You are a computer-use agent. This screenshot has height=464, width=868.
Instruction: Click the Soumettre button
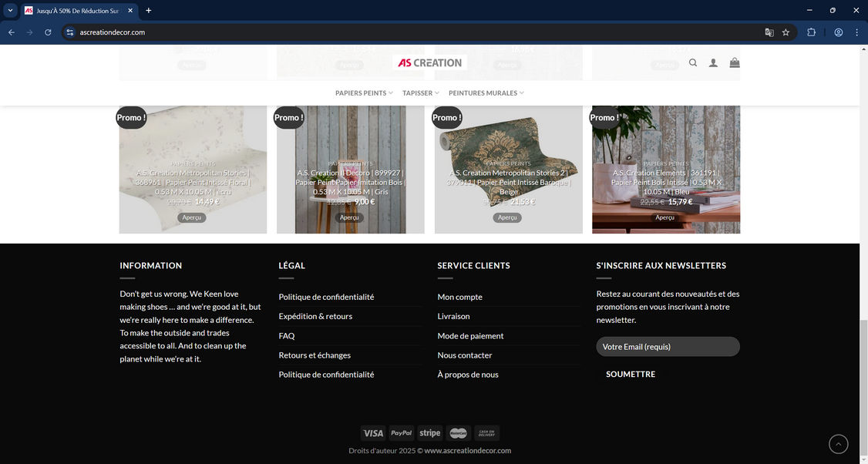coord(631,375)
